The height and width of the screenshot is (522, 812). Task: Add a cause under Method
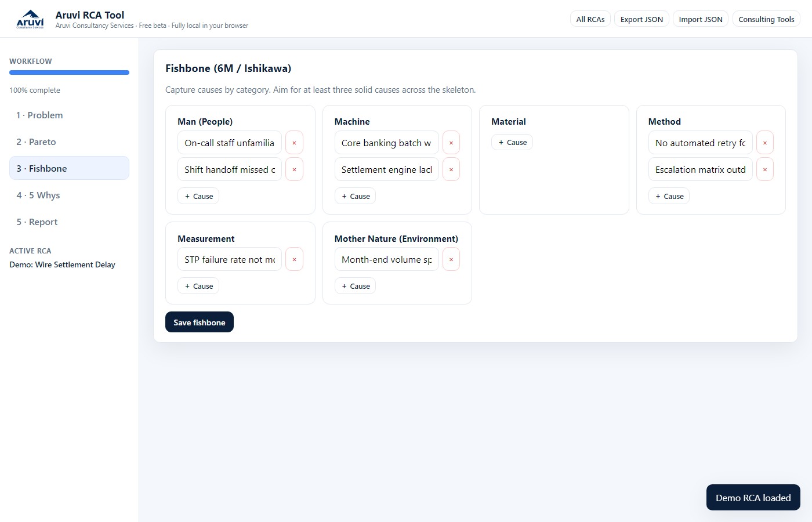669,196
